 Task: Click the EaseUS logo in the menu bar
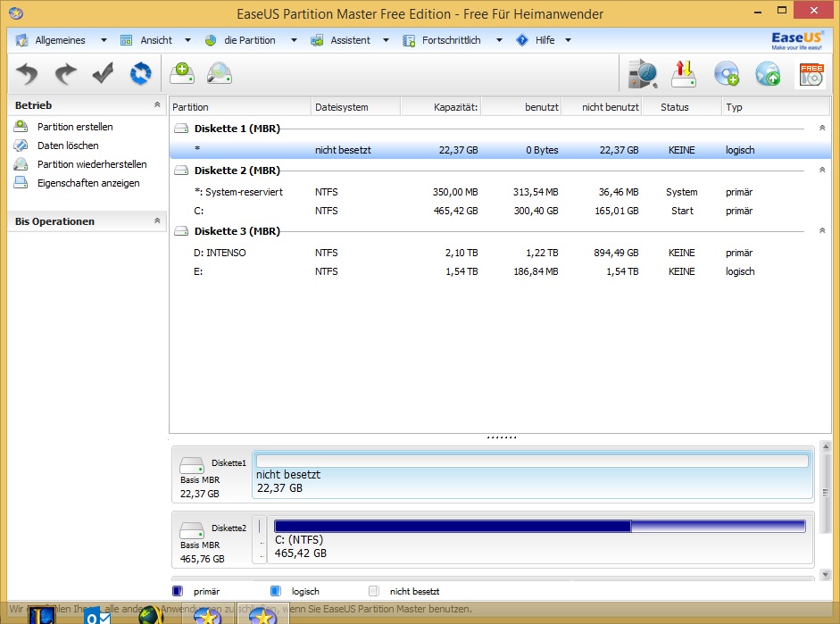tap(796, 40)
